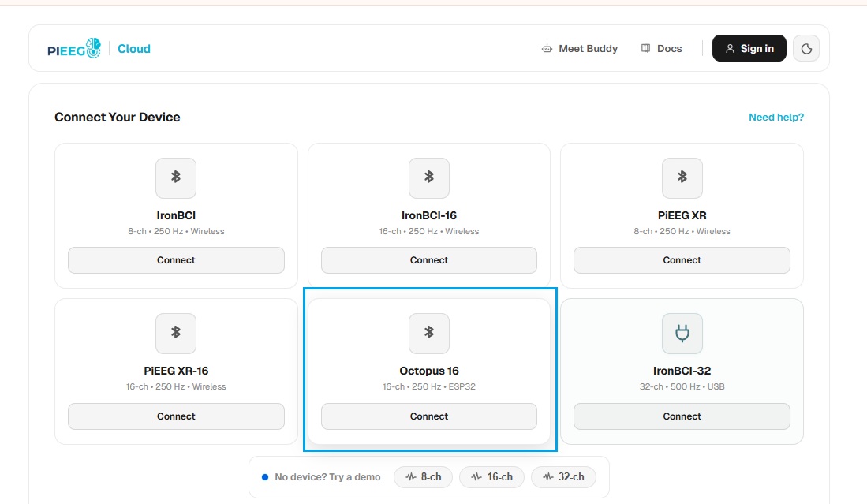
Task: Connect the IronBCI-16 device
Action: [x=429, y=260]
